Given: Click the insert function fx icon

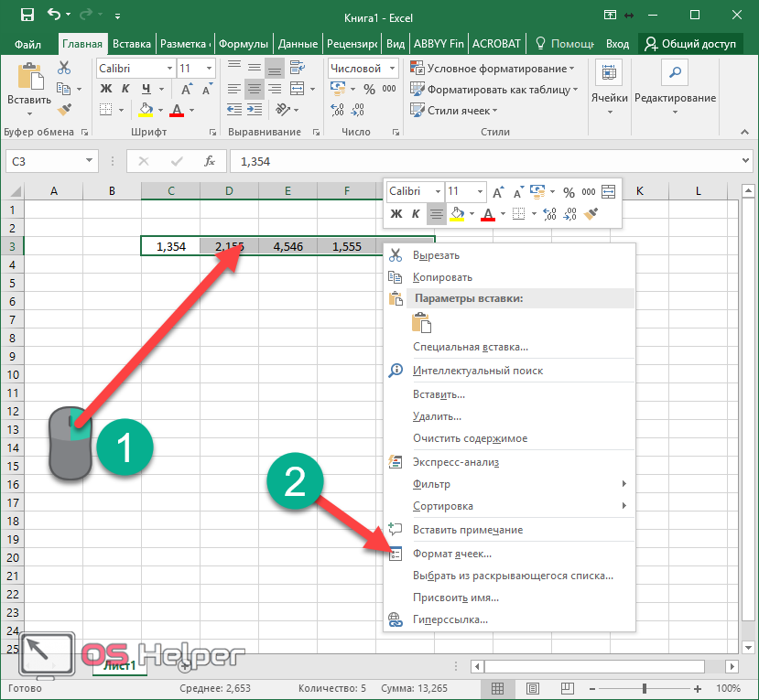Looking at the screenshot, I should tap(210, 161).
